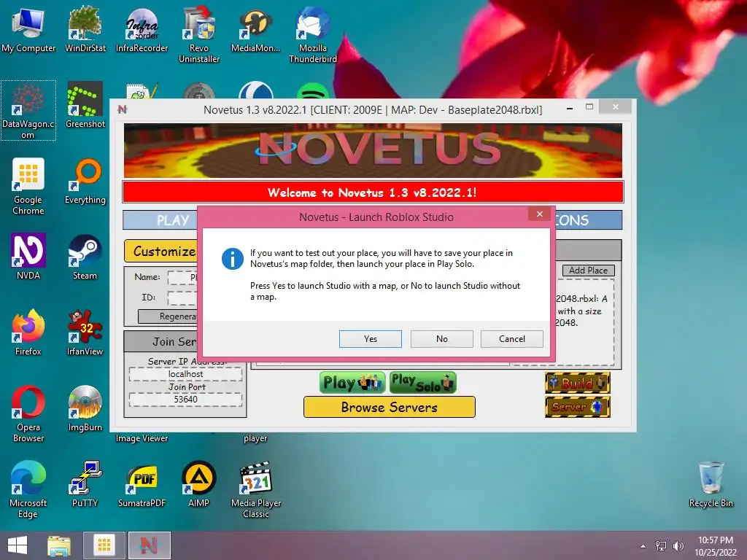
Task: Open Firefox desktop shortcut
Action: point(28,333)
